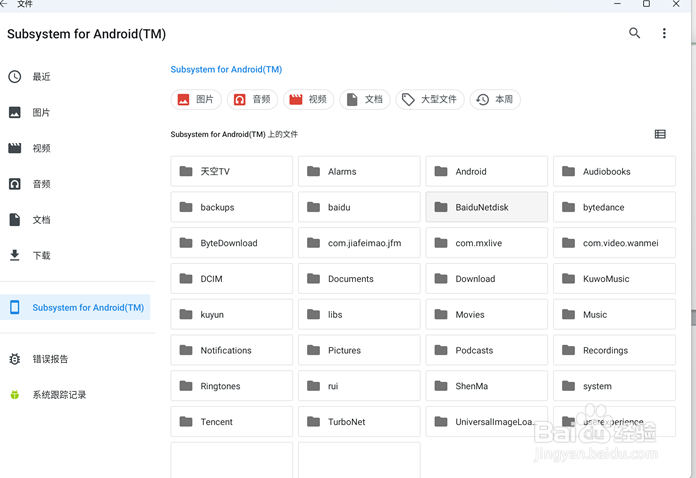Screen dimensions: 696x478
Task: Open the system folder
Action: 614,386
